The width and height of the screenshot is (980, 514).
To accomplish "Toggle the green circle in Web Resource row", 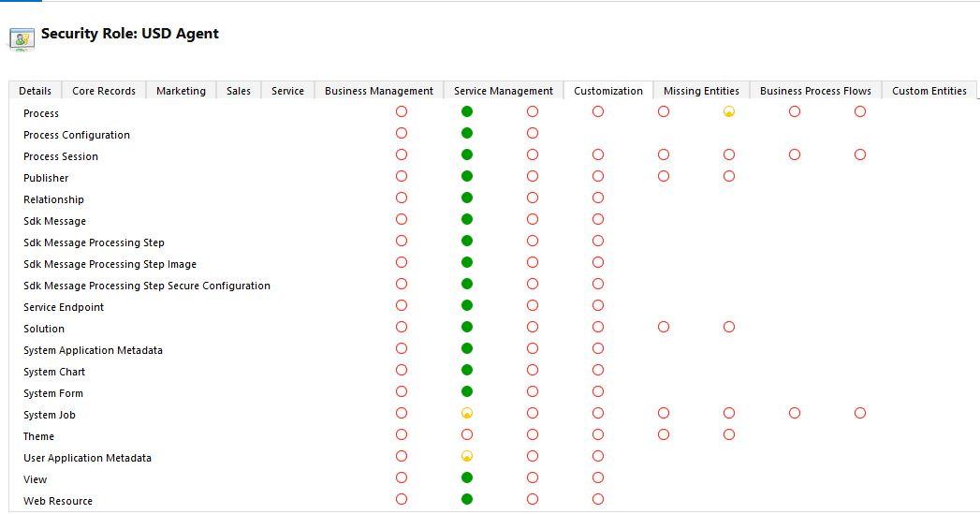I will (467, 499).
